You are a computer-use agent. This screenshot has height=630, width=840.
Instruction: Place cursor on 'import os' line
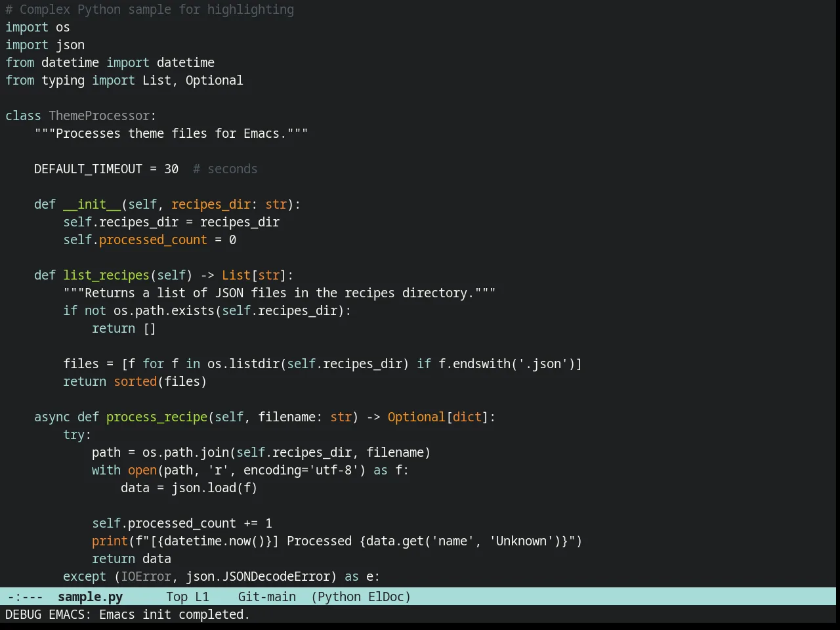37,27
